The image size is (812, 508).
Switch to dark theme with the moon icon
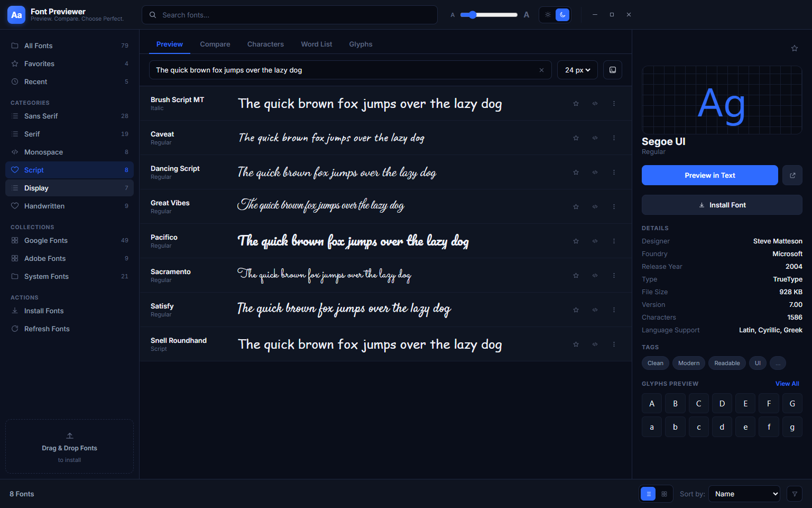coord(562,15)
